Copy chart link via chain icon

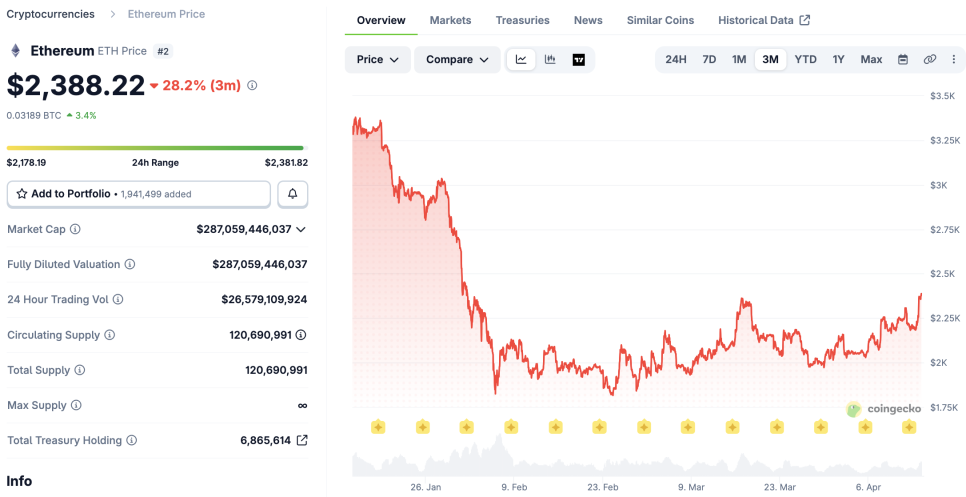930,60
